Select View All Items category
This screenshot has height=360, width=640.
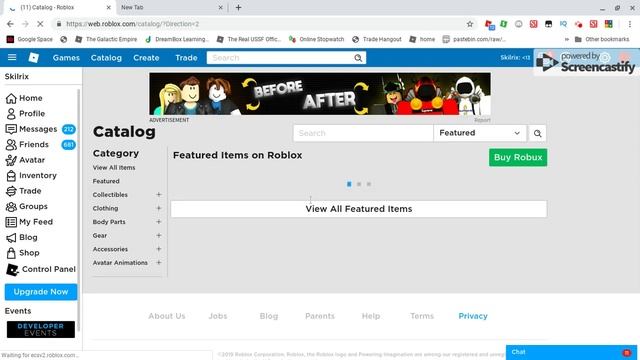click(x=114, y=167)
